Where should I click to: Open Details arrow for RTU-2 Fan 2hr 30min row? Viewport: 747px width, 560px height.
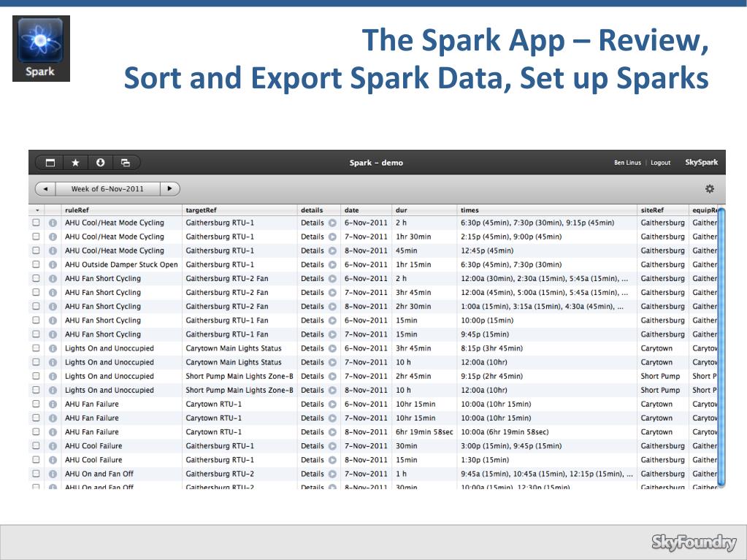click(x=332, y=307)
